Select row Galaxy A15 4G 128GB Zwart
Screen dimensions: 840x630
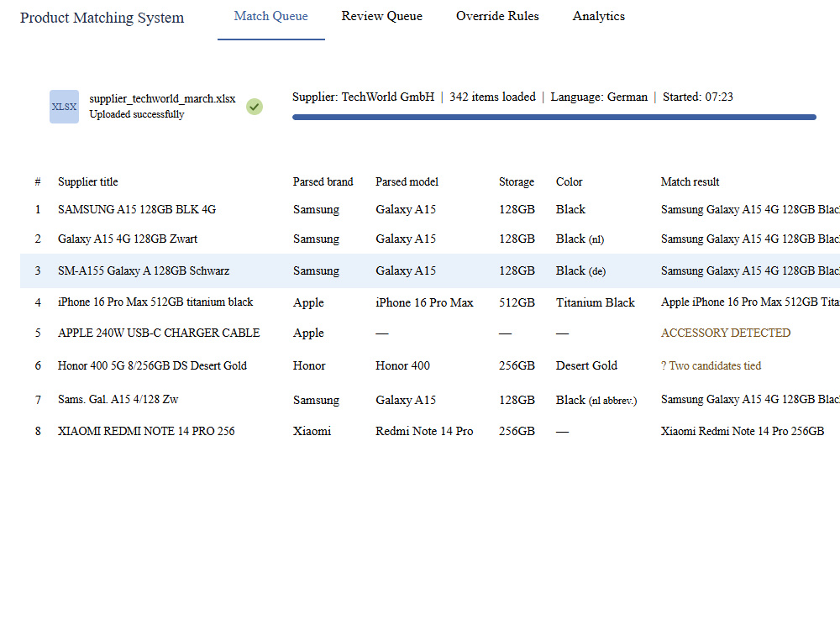(x=430, y=239)
